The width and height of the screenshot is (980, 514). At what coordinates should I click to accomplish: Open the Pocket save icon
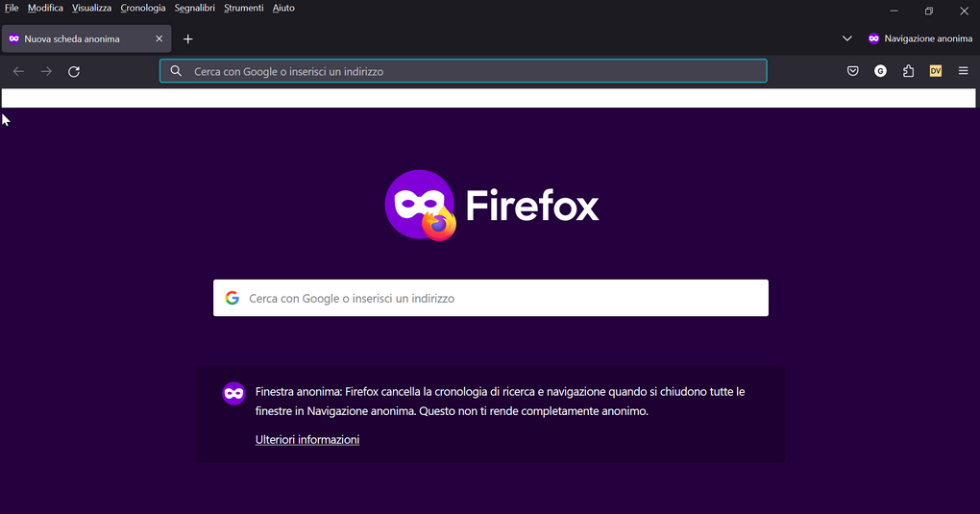852,71
